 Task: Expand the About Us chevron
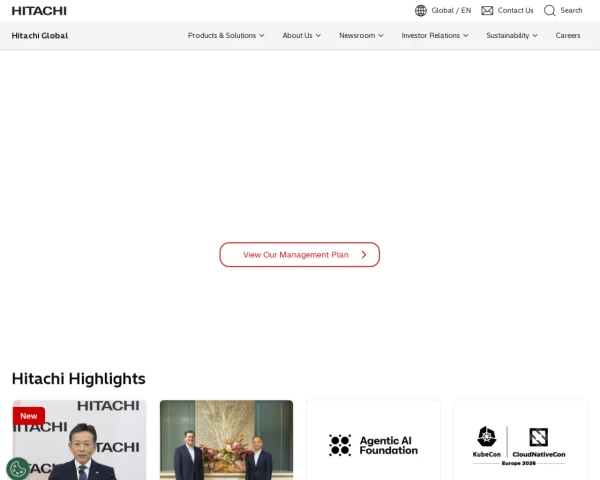318,36
